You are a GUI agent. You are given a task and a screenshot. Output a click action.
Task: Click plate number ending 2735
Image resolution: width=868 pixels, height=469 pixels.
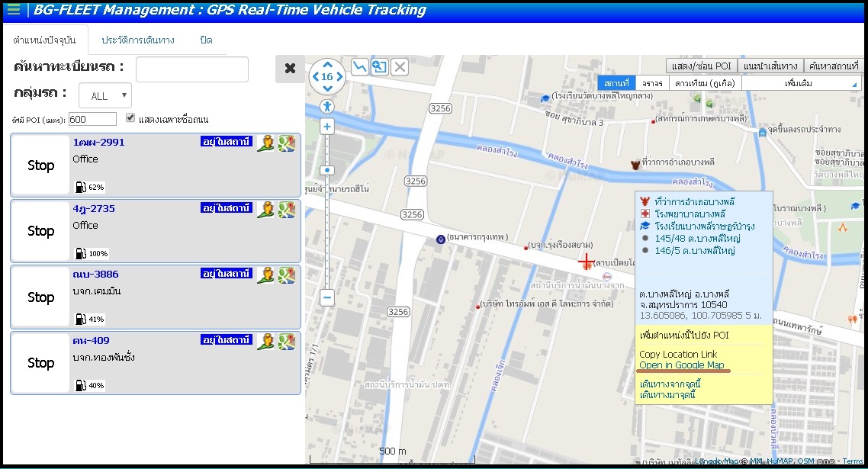point(94,209)
